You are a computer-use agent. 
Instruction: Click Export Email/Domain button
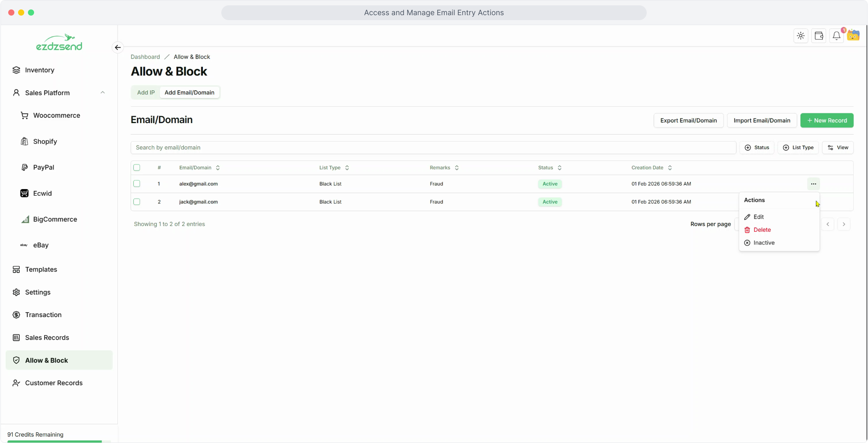(688, 121)
